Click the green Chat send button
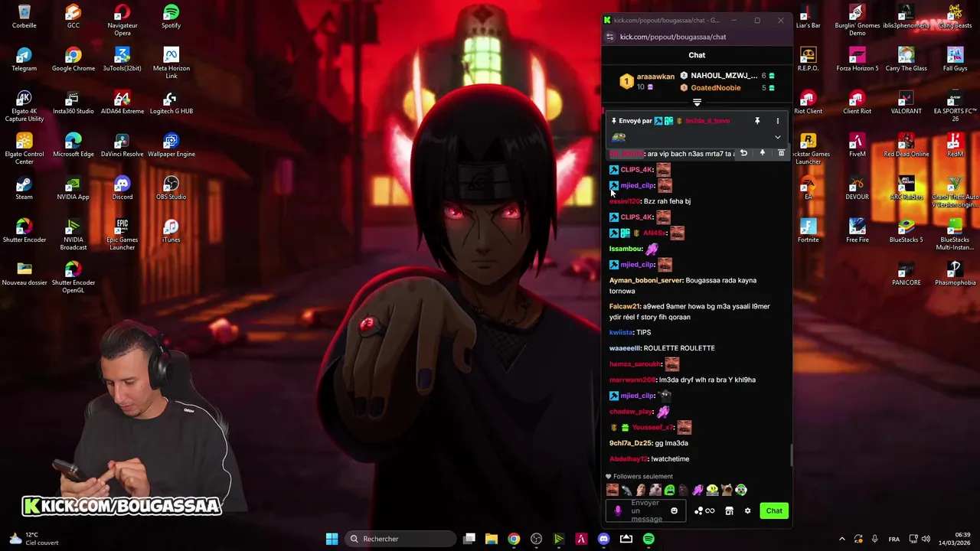Screen dimensions: 980x551 (774, 510)
